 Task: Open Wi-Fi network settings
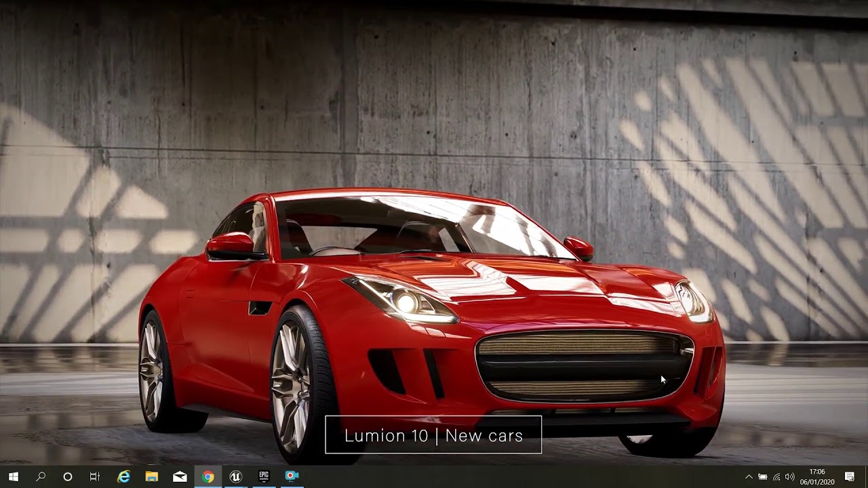tap(776, 476)
